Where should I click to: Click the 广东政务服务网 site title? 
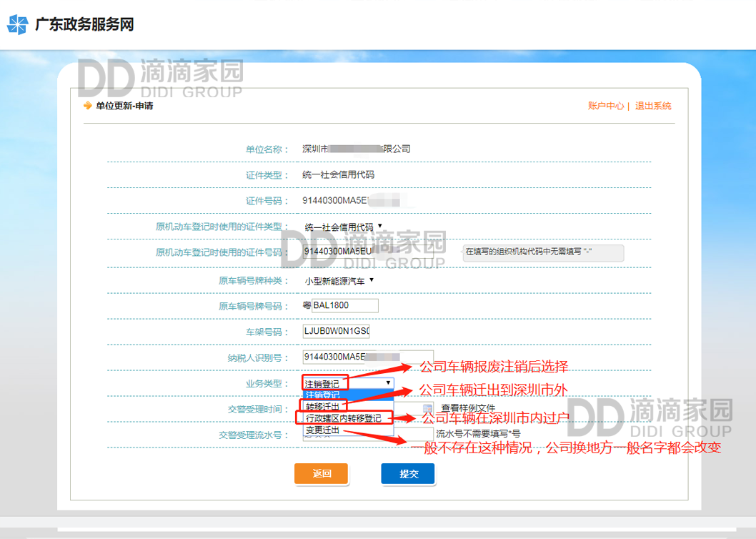pyautogui.click(x=84, y=24)
